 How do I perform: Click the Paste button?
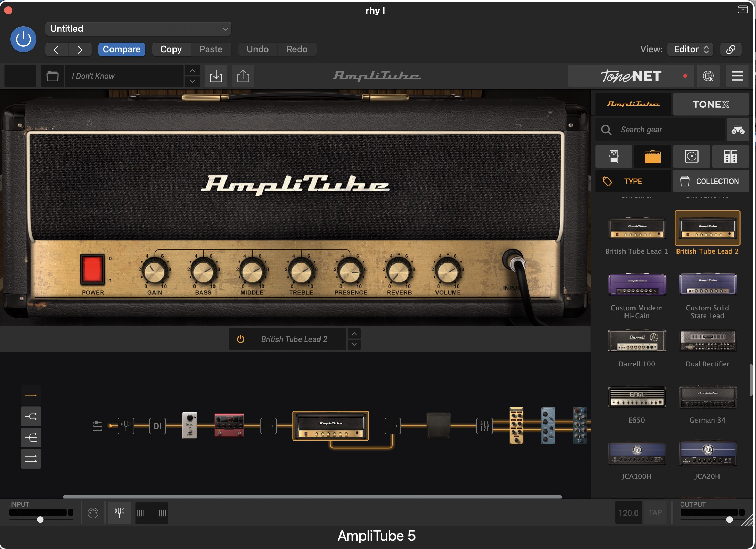[x=211, y=49]
